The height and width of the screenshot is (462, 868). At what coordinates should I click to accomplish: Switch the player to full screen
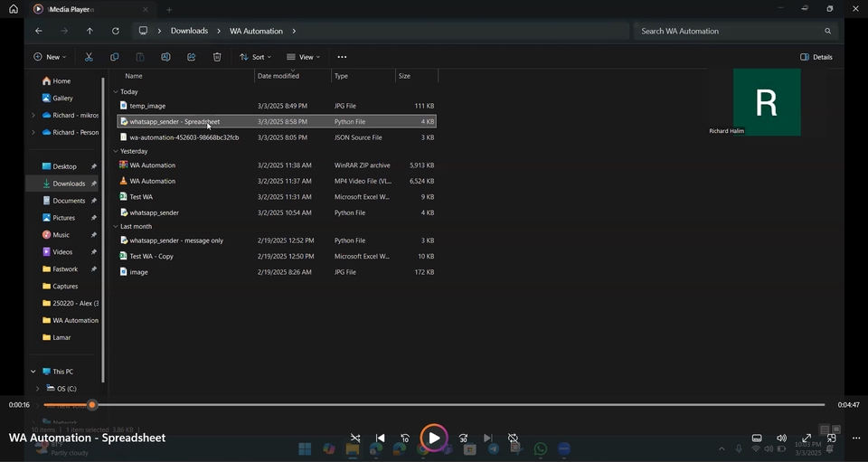pyautogui.click(x=807, y=438)
